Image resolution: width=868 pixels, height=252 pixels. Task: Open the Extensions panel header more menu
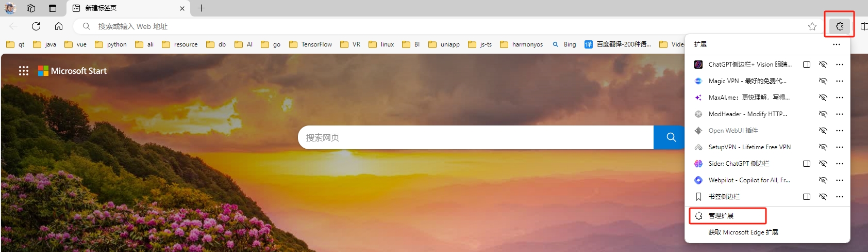point(837,44)
